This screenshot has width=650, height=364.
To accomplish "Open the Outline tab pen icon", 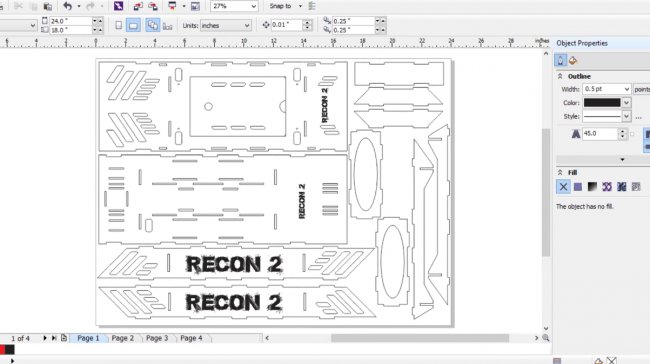I will coord(560,61).
